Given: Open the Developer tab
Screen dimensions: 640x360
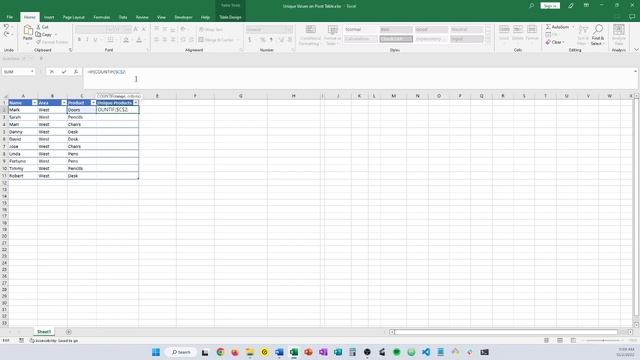Looking at the screenshot, I should pos(183,17).
